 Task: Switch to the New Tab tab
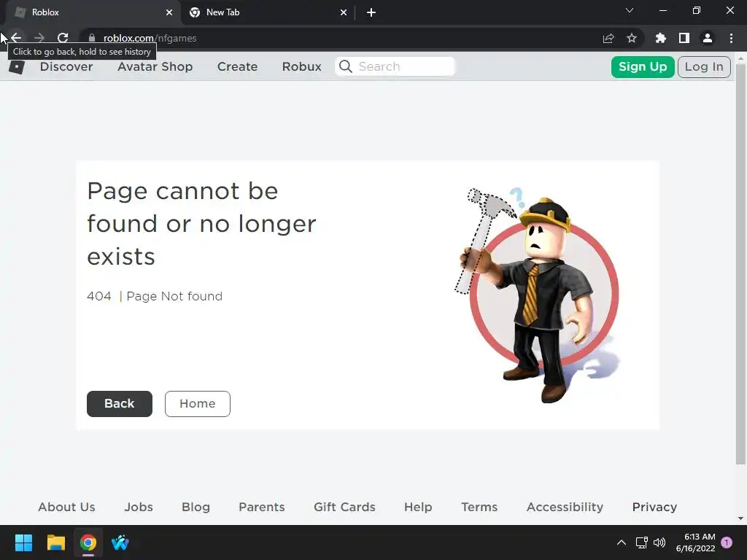267,12
